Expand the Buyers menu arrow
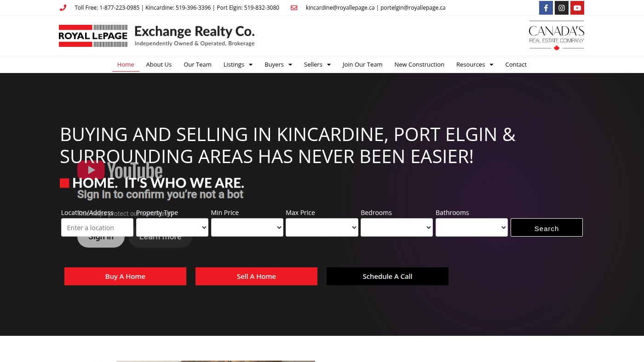Image resolution: width=644 pixels, height=362 pixels. [x=290, y=65]
